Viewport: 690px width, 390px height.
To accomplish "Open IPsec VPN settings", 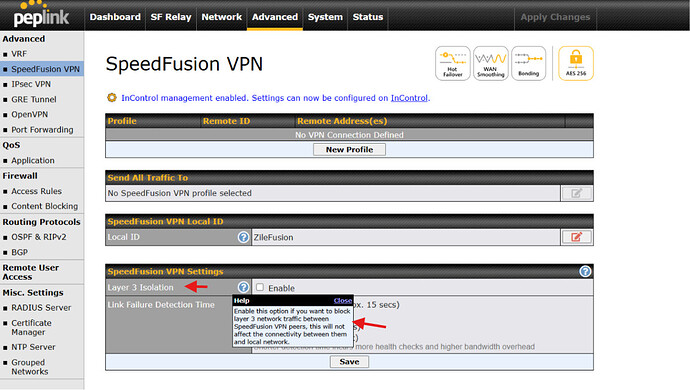I will pos(31,84).
